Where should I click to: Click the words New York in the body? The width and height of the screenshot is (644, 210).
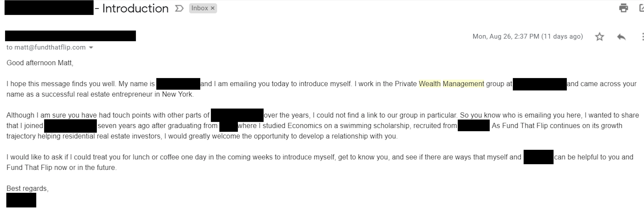click(x=177, y=94)
